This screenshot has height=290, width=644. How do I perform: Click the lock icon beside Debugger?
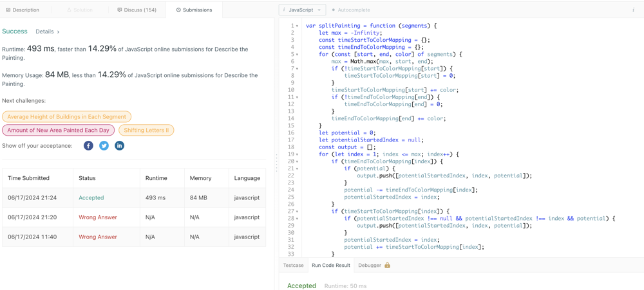click(388, 266)
